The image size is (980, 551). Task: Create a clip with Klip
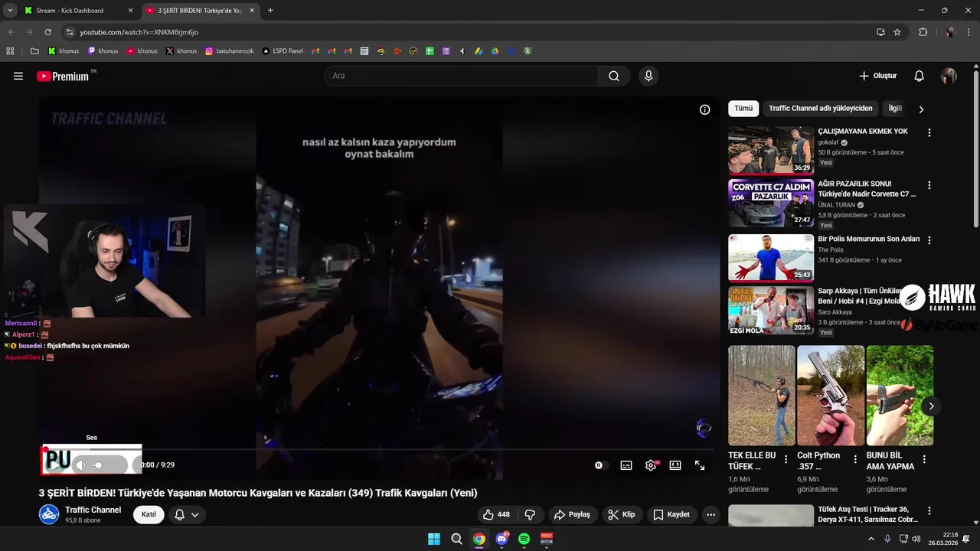point(622,514)
